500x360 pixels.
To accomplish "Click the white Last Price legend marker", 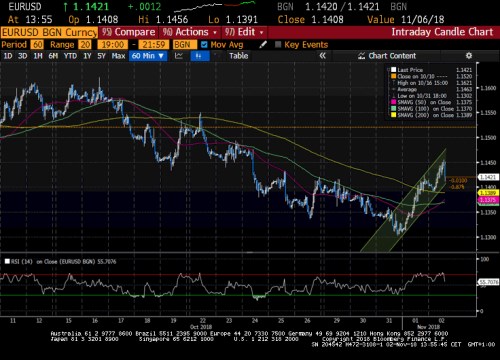I will (x=393, y=70).
